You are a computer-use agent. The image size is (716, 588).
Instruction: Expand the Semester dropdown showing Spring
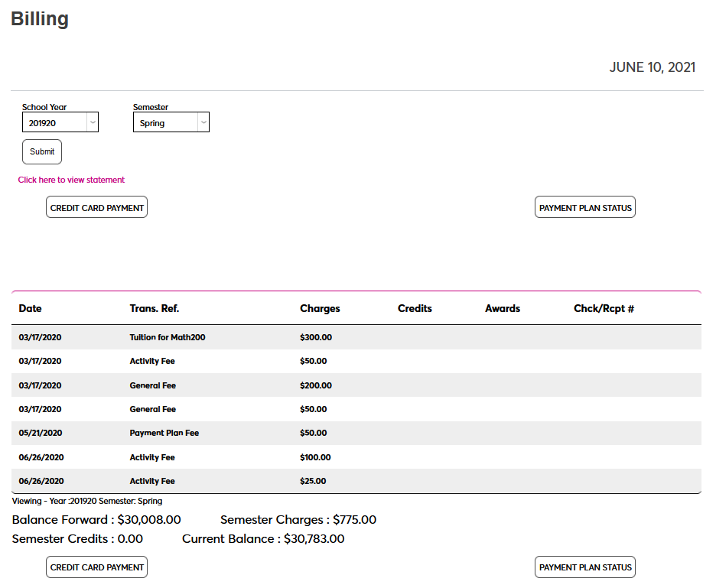point(171,122)
